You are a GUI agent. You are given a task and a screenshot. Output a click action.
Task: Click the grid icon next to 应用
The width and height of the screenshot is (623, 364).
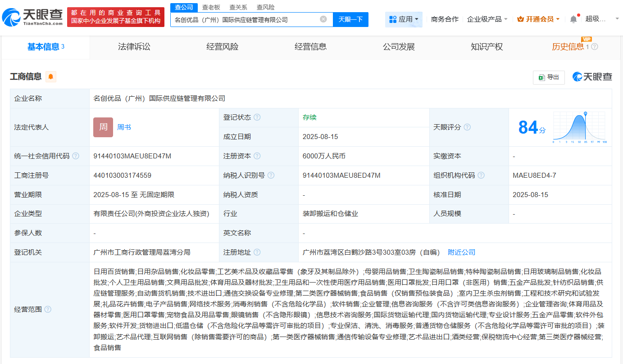[x=394, y=19]
